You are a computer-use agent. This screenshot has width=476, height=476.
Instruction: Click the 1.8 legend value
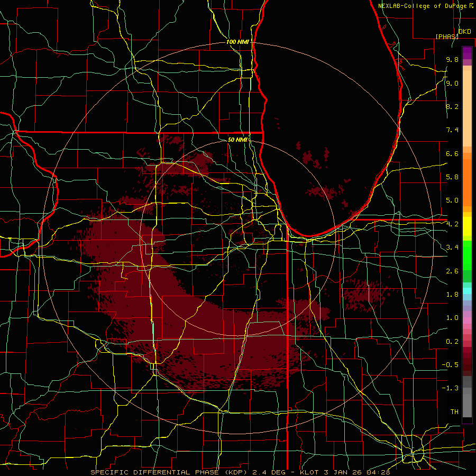point(452,295)
